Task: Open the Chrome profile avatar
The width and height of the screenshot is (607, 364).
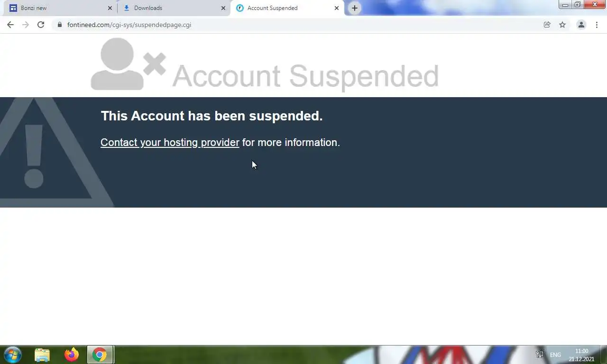Action: tap(581, 25)
